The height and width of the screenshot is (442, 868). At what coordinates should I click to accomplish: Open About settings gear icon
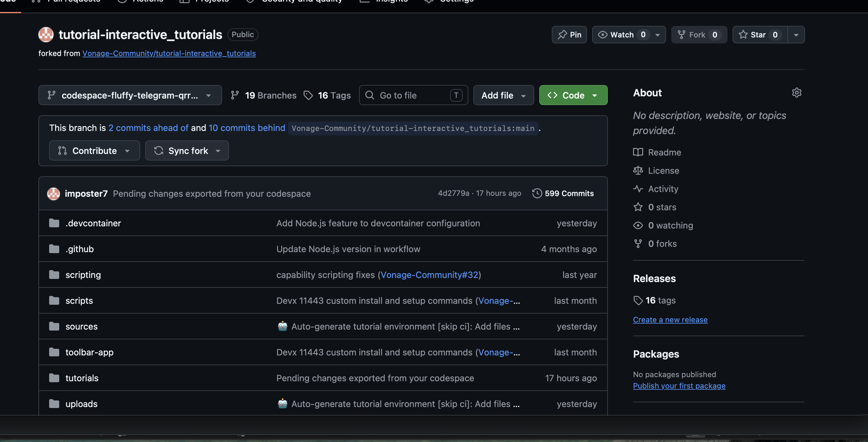click(x=797, y=93)
